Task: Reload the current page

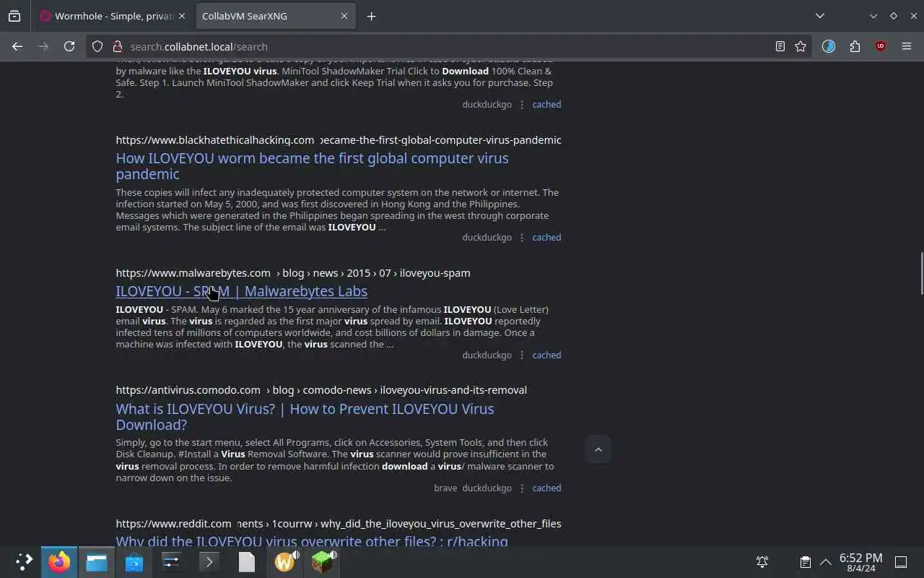Action: [x=69, y=46]
